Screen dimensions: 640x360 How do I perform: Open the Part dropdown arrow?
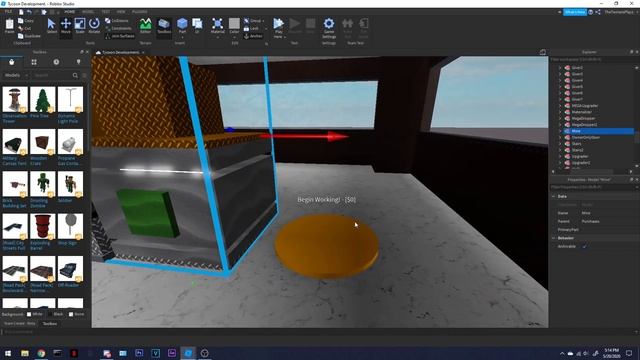coord(182,37)
